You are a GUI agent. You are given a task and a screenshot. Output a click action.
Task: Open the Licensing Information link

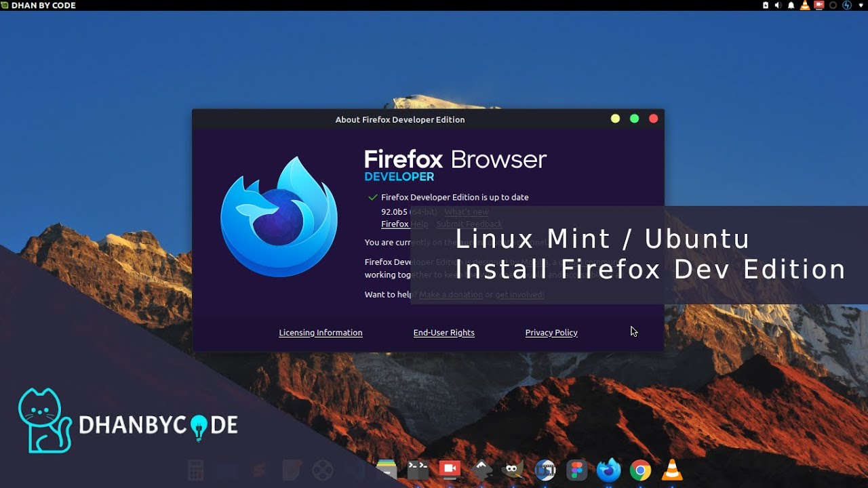pyautogui.click(x=321, y=333)
